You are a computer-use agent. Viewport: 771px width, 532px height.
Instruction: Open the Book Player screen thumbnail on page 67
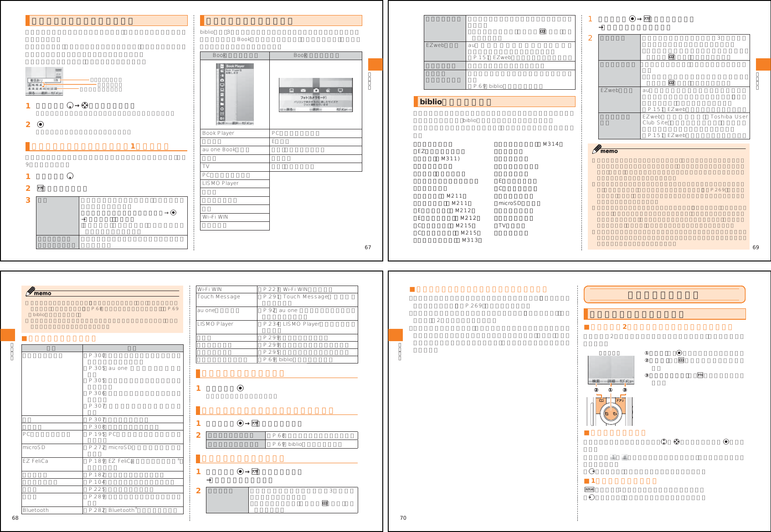pyautogui.click(x=235, y=94)
